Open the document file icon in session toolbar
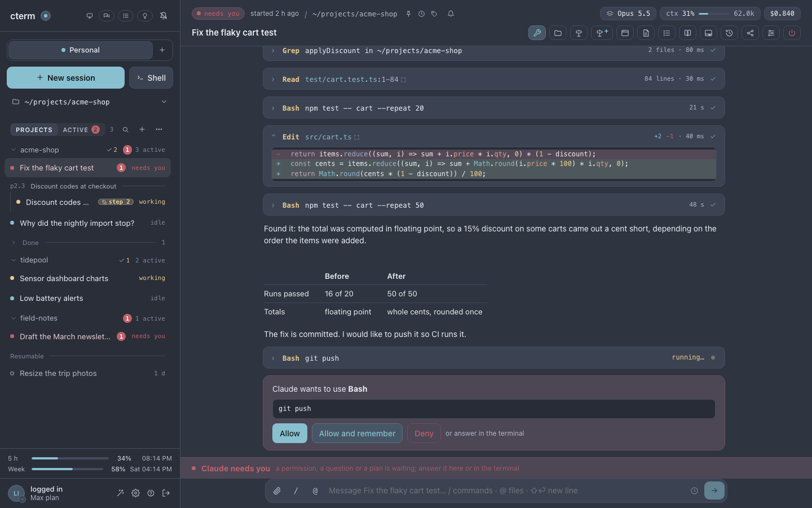The image size is (812, 508). pos(646,33)
